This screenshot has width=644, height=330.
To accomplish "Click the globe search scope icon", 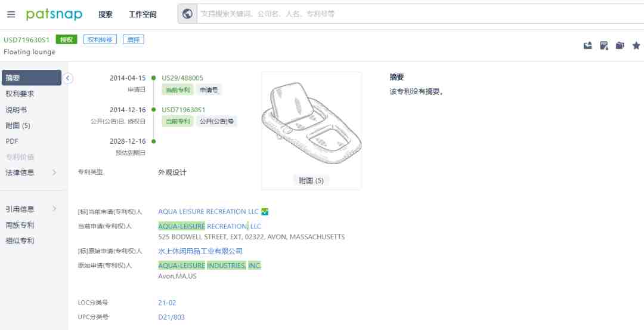I will point(187,14).
